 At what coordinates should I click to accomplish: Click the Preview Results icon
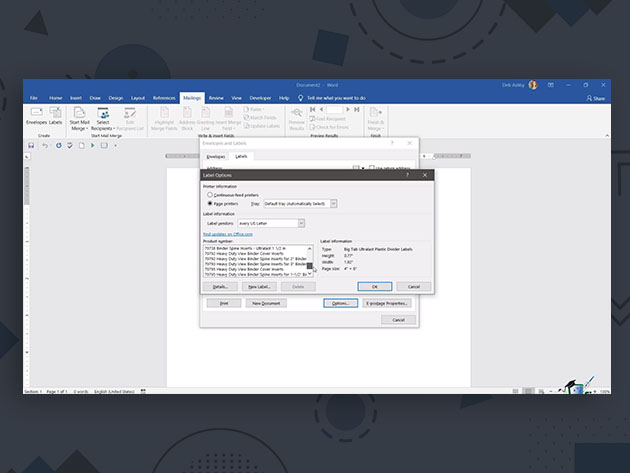(x=297, y=119)
